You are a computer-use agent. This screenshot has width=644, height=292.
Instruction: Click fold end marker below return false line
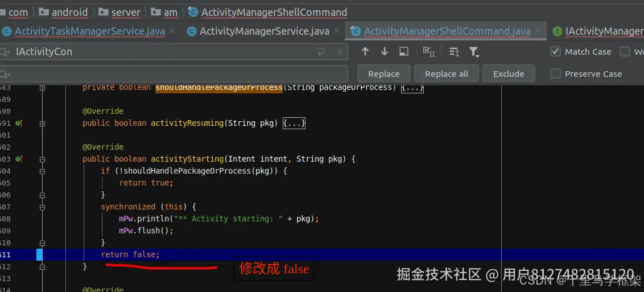coord(42,266)
